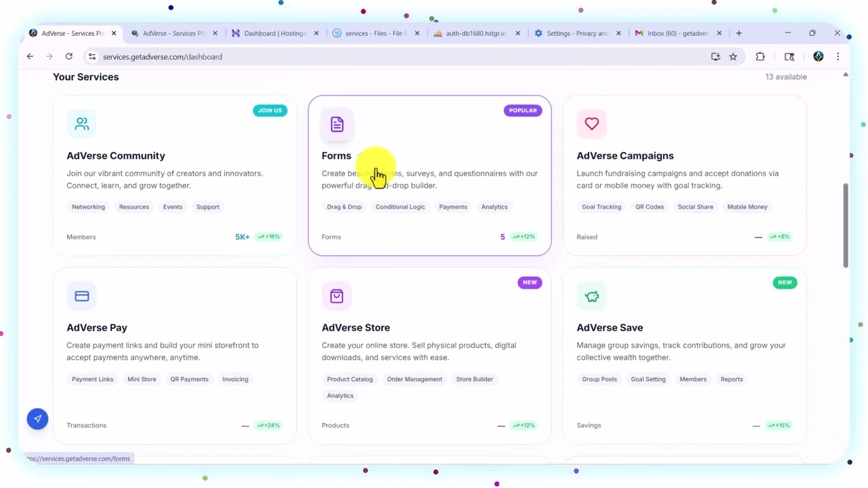
Task: Click the Group Pools tag
Action: (599, 379)
